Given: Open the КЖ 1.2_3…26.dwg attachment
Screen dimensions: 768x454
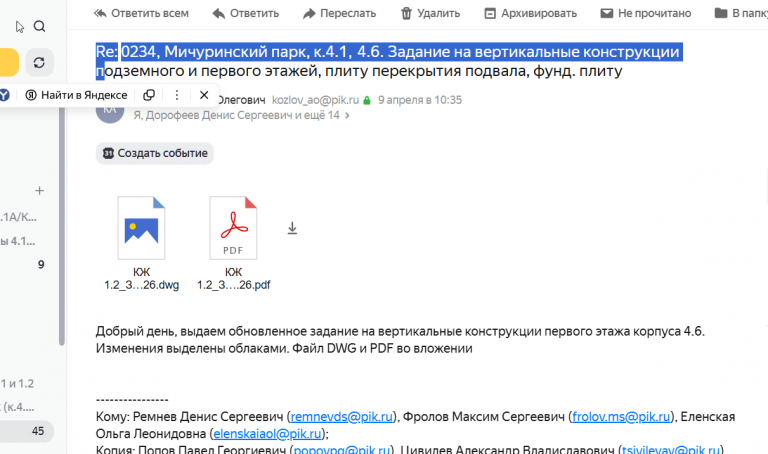Looking at the screenshot, I should (x=142, y=243).
